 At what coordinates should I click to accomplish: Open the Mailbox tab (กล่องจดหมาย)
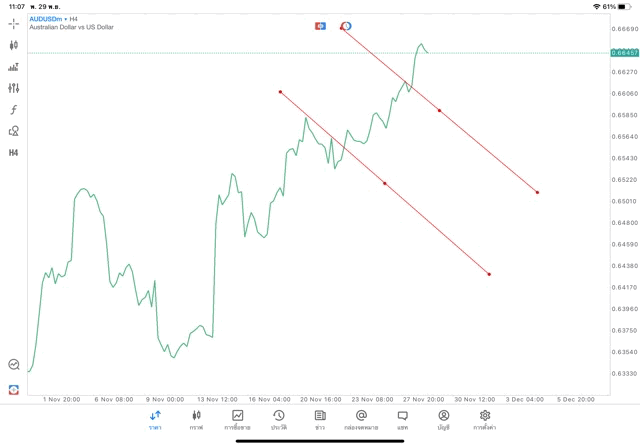point(361,420)
